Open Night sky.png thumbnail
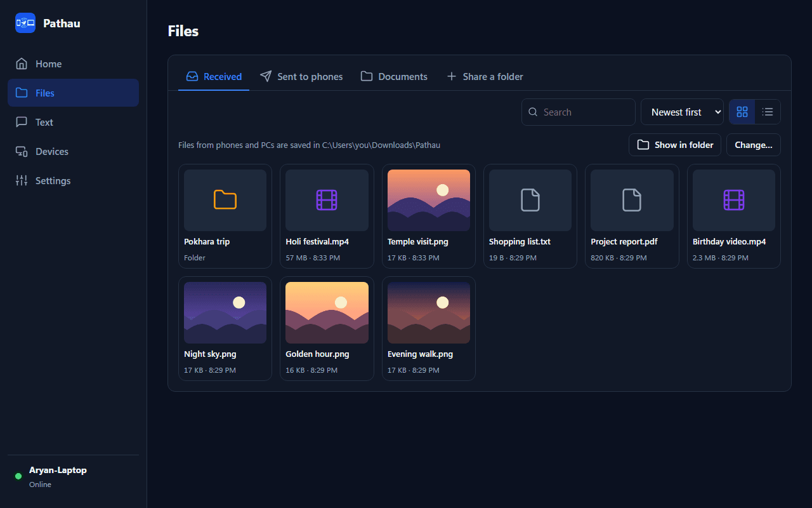This screenshot has height=508, width=812. (225, 312)
